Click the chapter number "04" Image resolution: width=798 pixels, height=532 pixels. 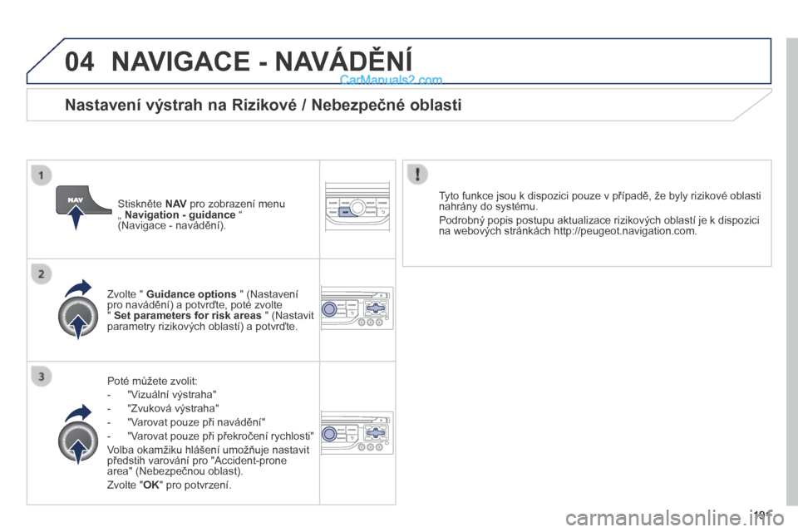click(80, 62)
